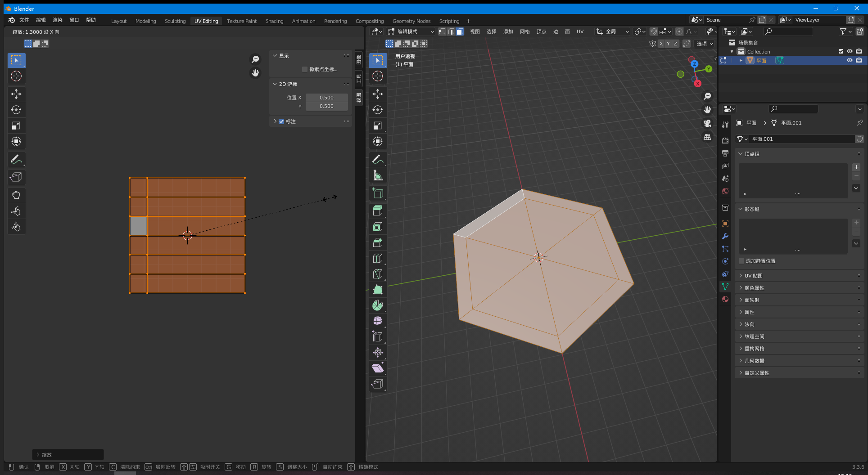Select the UV editor Relax tool

coord(16,211)
